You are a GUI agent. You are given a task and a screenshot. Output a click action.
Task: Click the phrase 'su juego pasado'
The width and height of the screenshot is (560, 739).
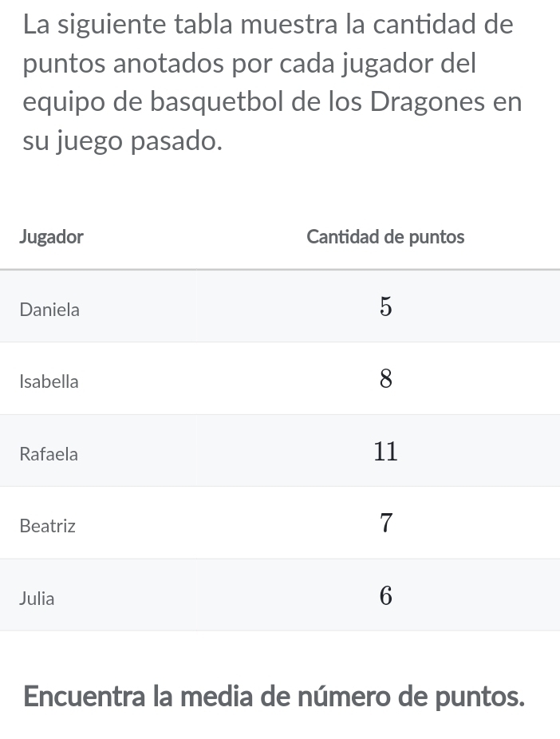click(123, 141)
